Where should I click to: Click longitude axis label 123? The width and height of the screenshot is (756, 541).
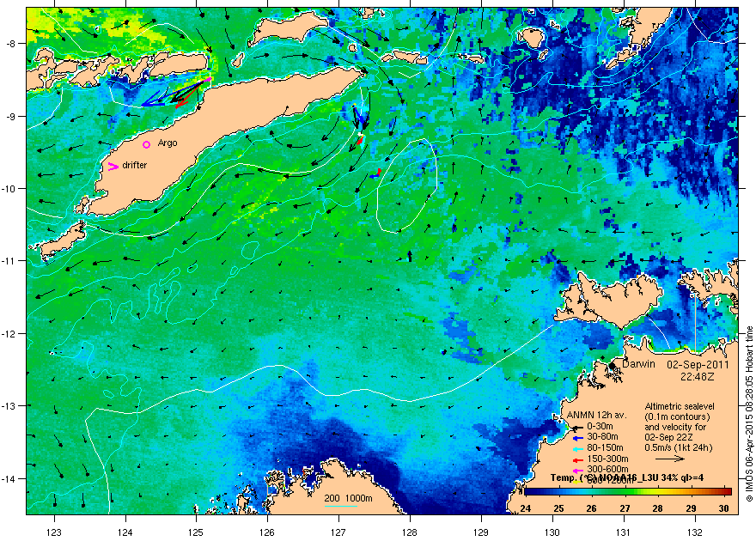[54, 532]
